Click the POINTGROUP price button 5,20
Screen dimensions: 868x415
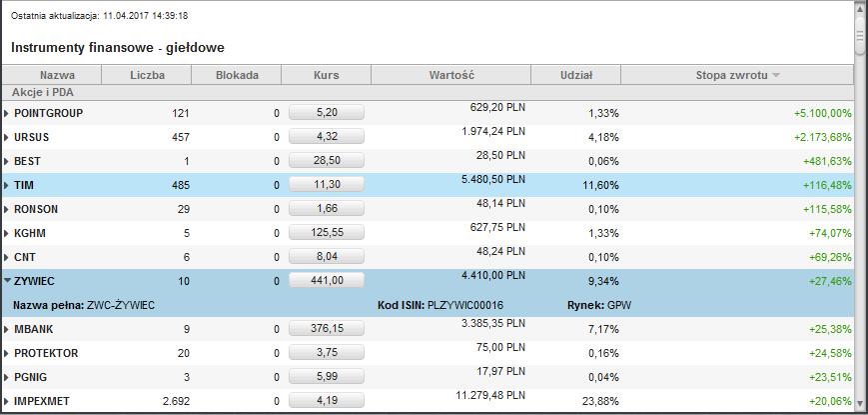click(327, 112)
